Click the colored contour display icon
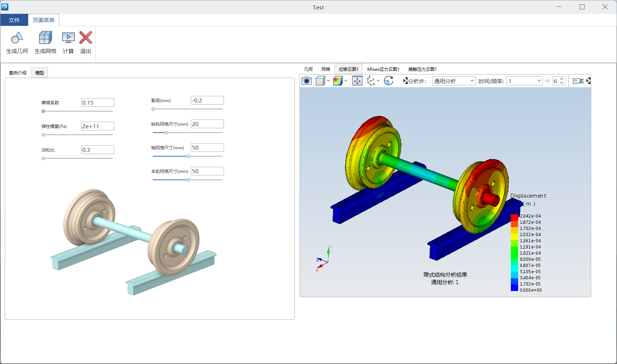This screenshot has height=364, width=617. pyautogui.click(x=338, y=81)
